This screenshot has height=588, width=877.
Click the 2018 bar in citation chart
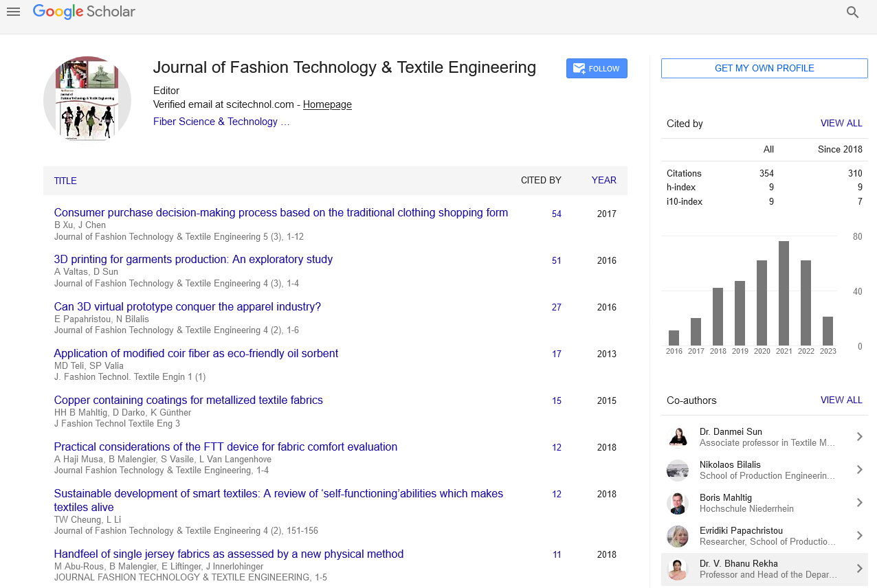coord(718,317)
